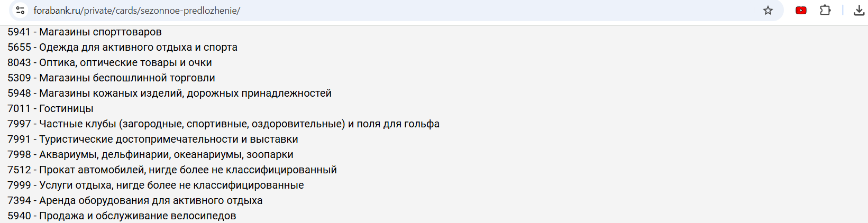The image size is (868, 223).
Task: Select the line 5941 - Магазины спорттоваров
Action: [x=85, y=32]
